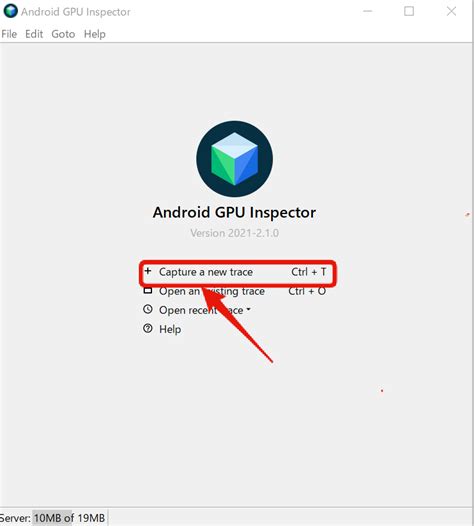
Task: Click the title bar app globe icon
Action: point(10,11)
